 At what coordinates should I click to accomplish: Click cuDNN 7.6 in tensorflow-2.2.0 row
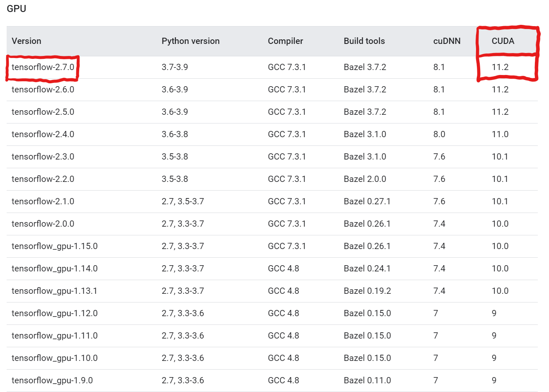point(439,179)
